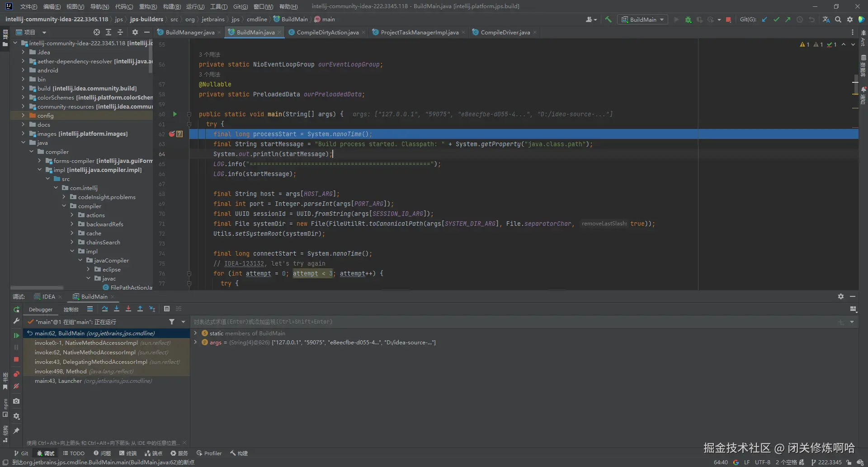Toggle the breakpoint on line 62

click(172, 134)
